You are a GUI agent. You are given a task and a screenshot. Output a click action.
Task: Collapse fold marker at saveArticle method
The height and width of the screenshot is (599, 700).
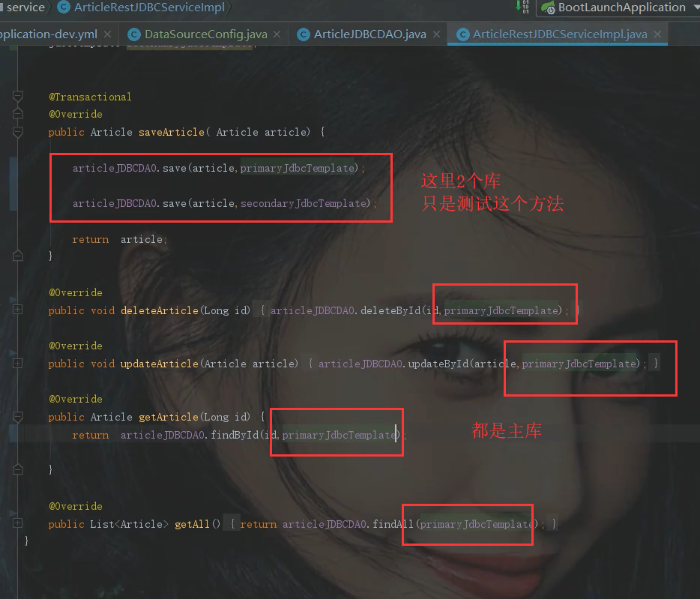tap(18, 132)
